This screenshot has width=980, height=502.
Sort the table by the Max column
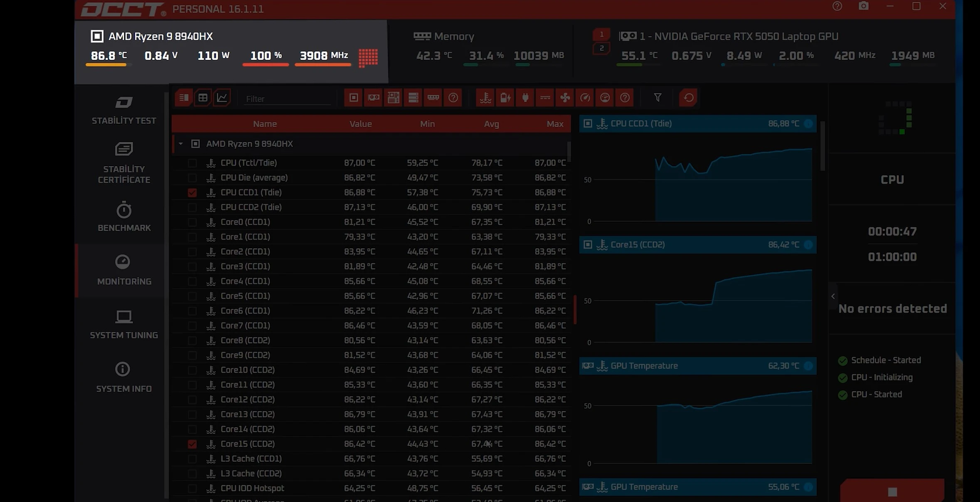coord(555,124)
